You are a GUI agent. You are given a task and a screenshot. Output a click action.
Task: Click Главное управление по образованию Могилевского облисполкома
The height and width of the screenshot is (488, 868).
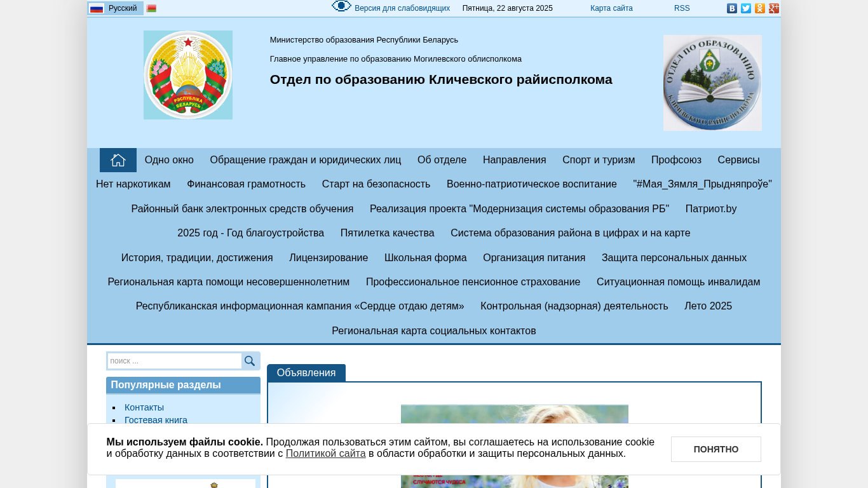click(x=396, y=59)
